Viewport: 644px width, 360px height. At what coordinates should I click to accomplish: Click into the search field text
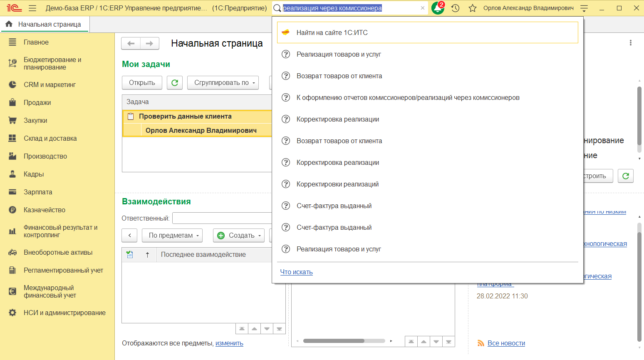(332, 8)
